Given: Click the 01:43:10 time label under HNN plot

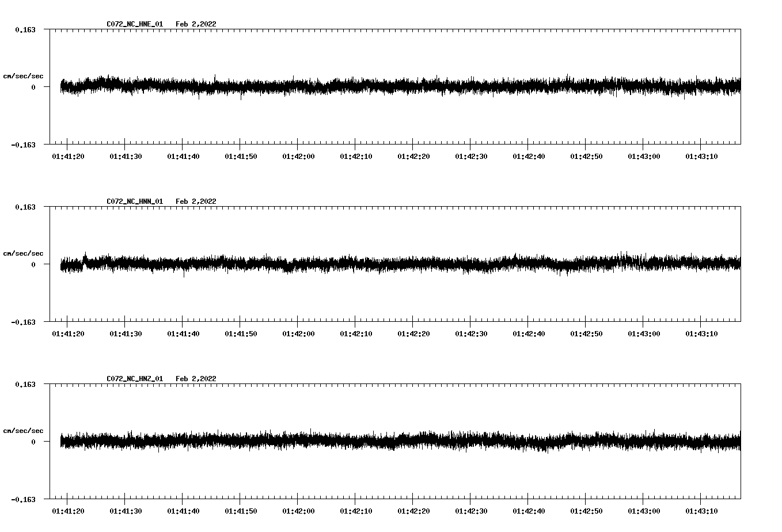Looking at the screenshot, I should click(701, 334).
